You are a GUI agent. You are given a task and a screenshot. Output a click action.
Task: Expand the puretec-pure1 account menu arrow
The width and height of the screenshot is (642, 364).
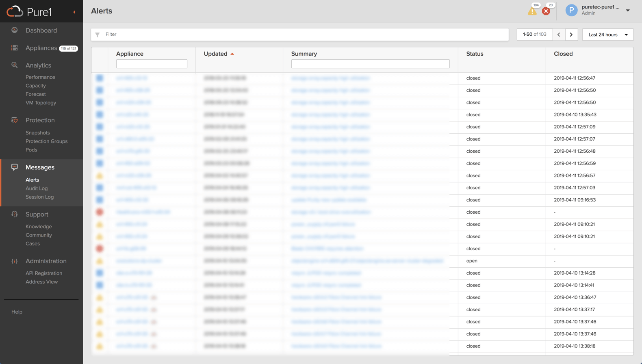point(628,11)
